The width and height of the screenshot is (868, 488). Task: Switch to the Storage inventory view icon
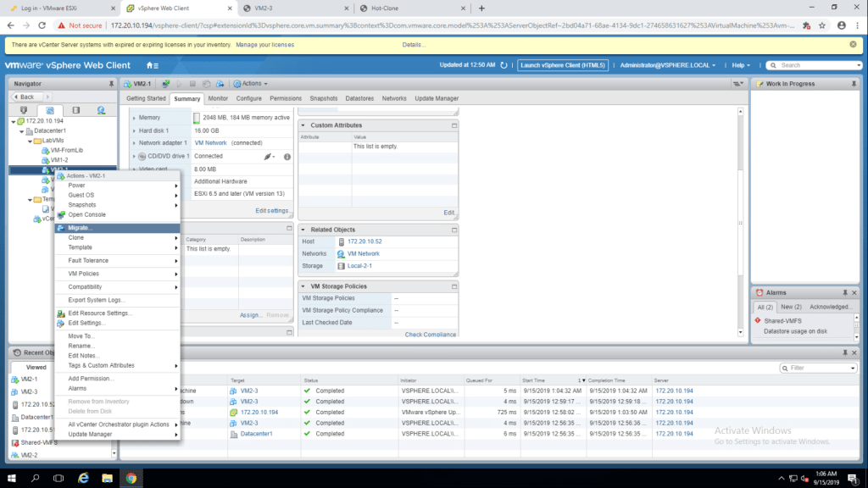pos(75,110)
